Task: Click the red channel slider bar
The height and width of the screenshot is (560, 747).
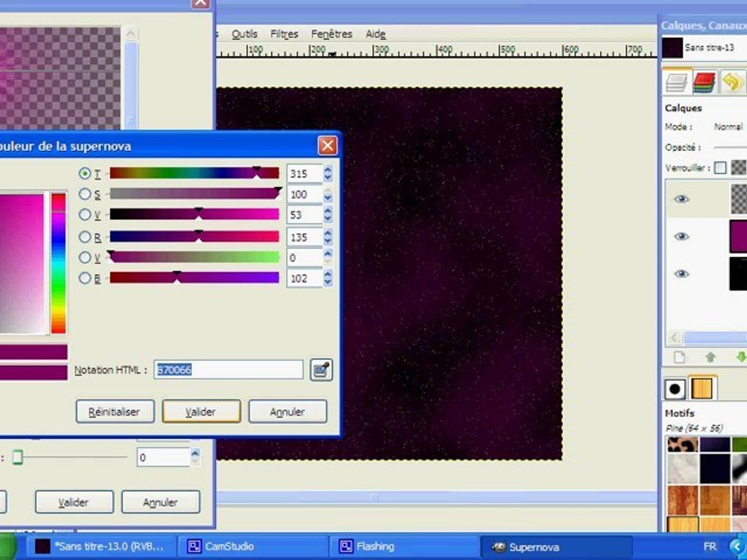Action: coord(195,237)
